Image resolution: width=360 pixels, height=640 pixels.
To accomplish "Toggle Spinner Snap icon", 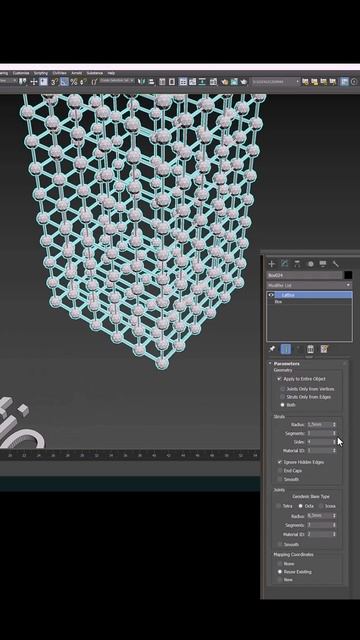I will 83,82.
